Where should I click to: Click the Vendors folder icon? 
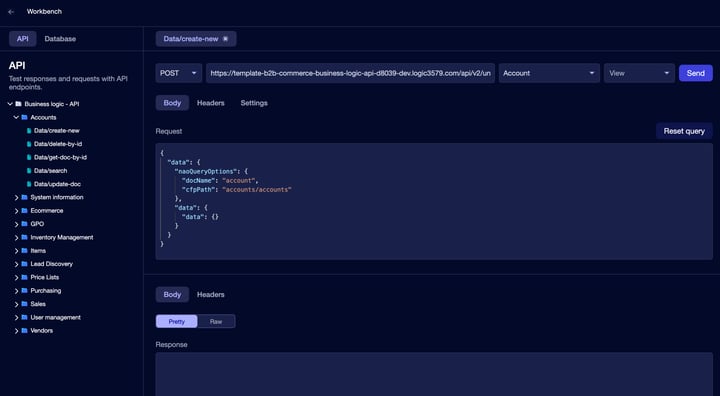24,331
